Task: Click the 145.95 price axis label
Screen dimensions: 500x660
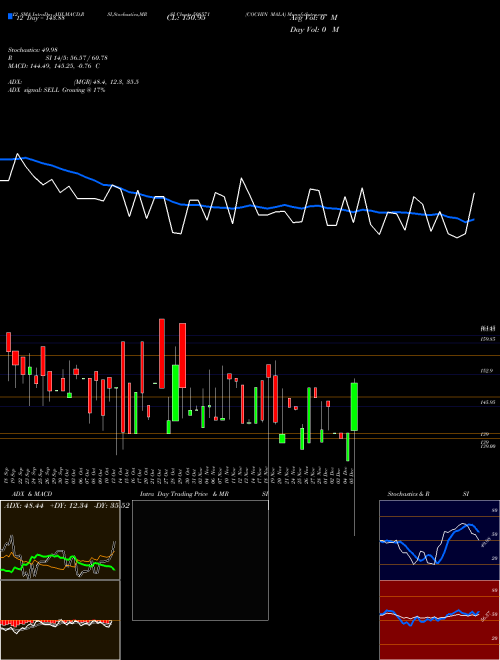Action: pyautogui.click(x=487, y=403)
